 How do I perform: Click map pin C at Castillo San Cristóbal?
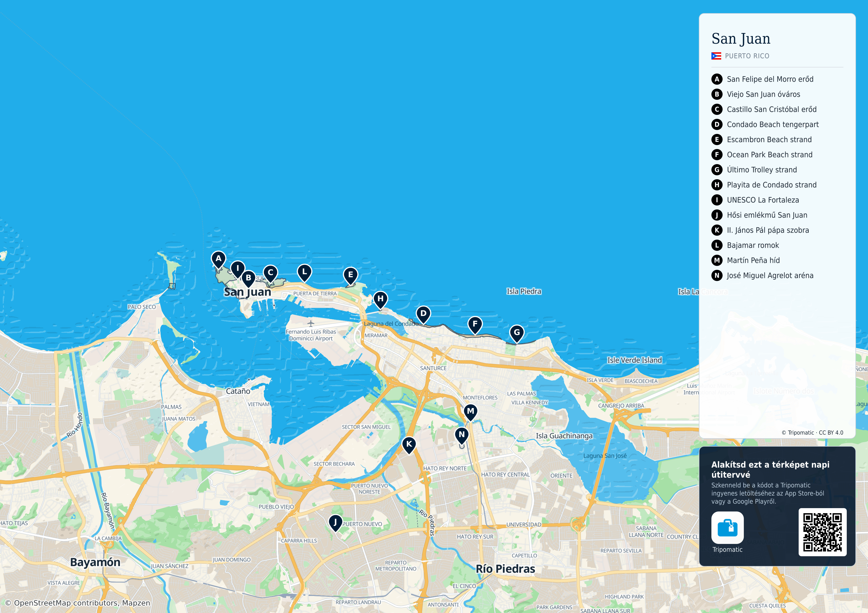pos(270,274)
